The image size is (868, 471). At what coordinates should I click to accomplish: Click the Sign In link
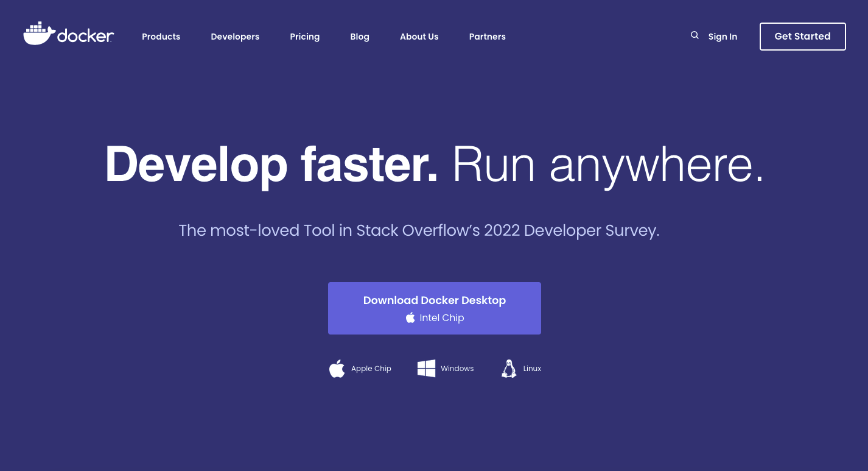coord(723,37)
